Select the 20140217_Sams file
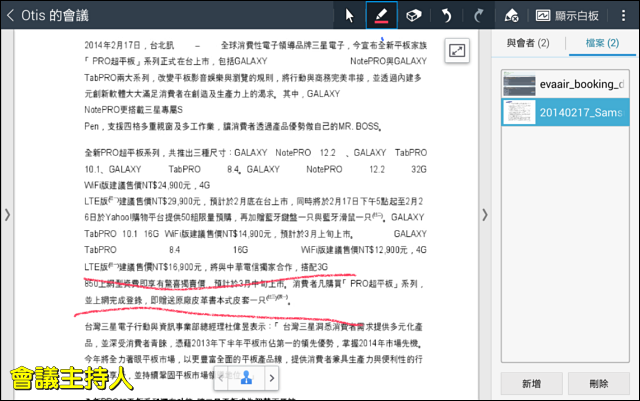The width and height of the screenshot is (640, 401). 565,112
